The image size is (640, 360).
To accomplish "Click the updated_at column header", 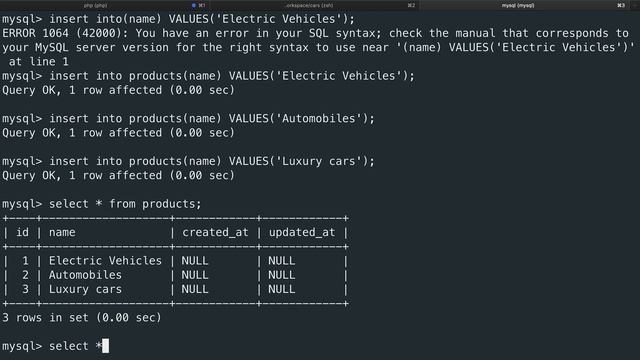I will tap(302, 232).
